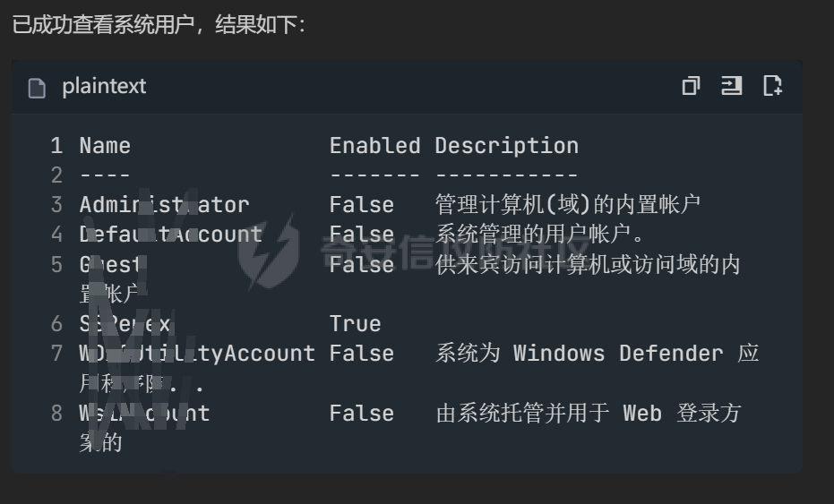This screenshot has width=834, height=504.
Task: Click the Description column header
Action: click(x=506, y=146)
